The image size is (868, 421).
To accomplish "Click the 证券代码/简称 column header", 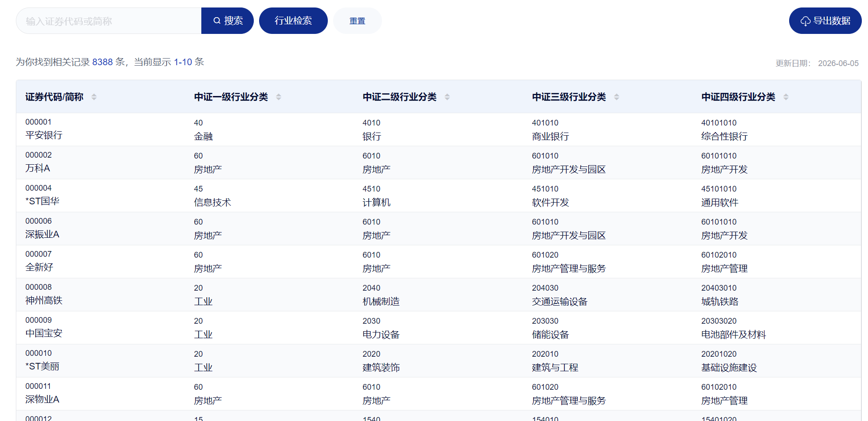I will tap(54, 97).
